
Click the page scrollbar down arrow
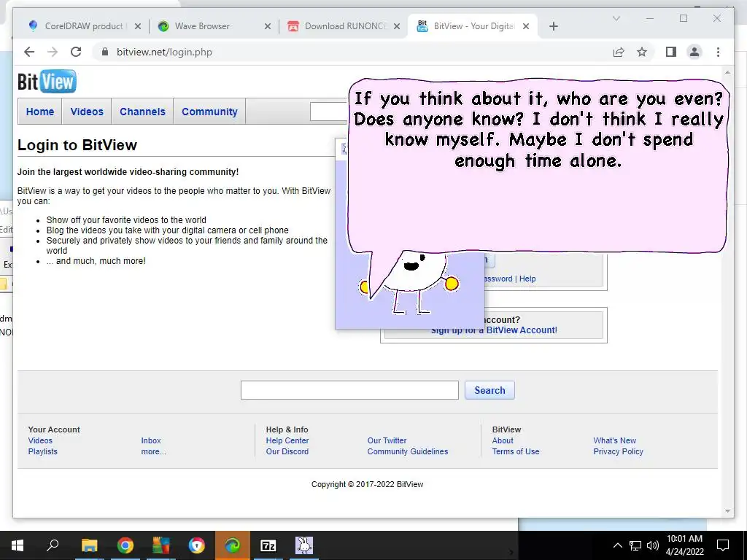[x=727, y=511]
